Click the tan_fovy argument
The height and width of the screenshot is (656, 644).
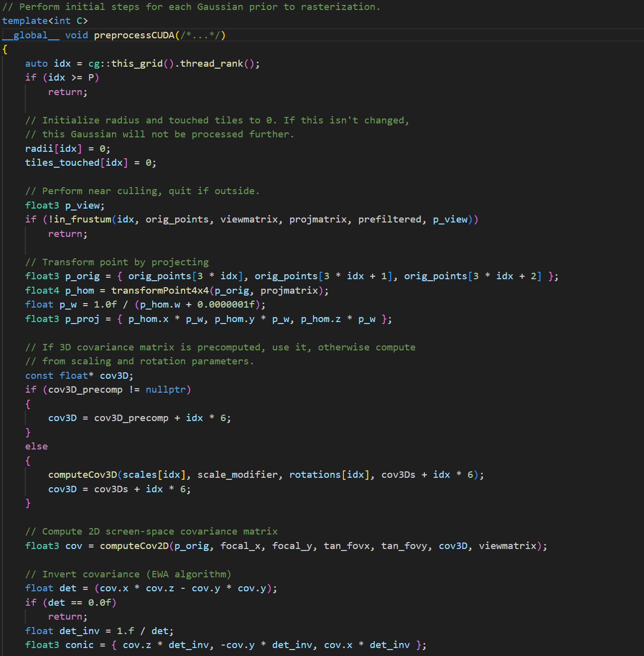pyautogui.click(x=404, y=546)
